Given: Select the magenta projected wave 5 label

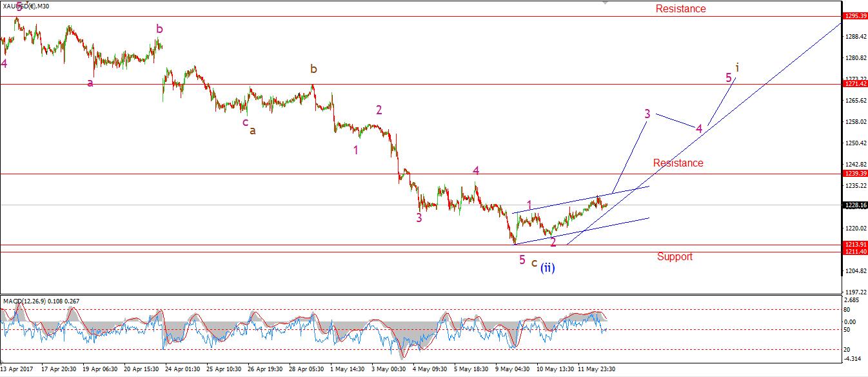Looking at the screenshot, I should point(729,77).
